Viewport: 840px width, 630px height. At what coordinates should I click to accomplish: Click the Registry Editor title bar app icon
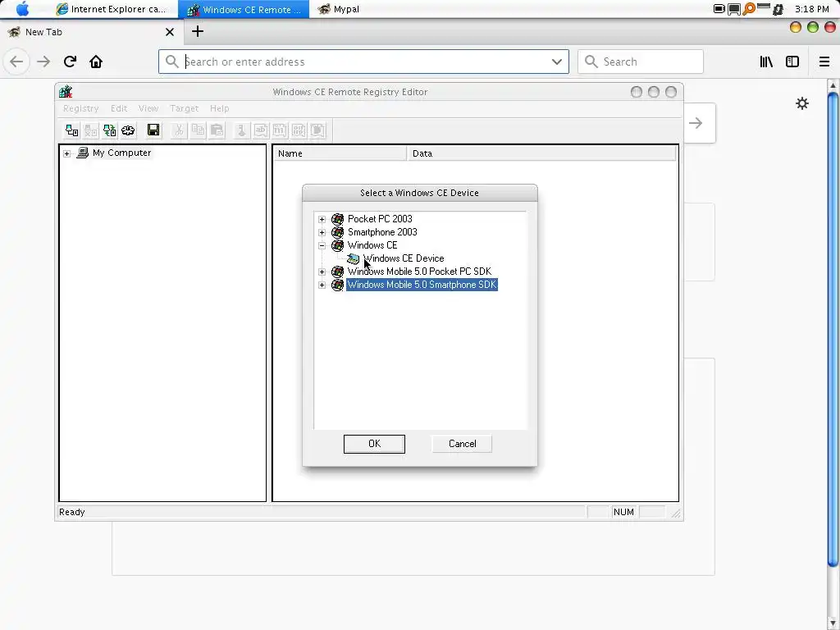coord(66,92)
